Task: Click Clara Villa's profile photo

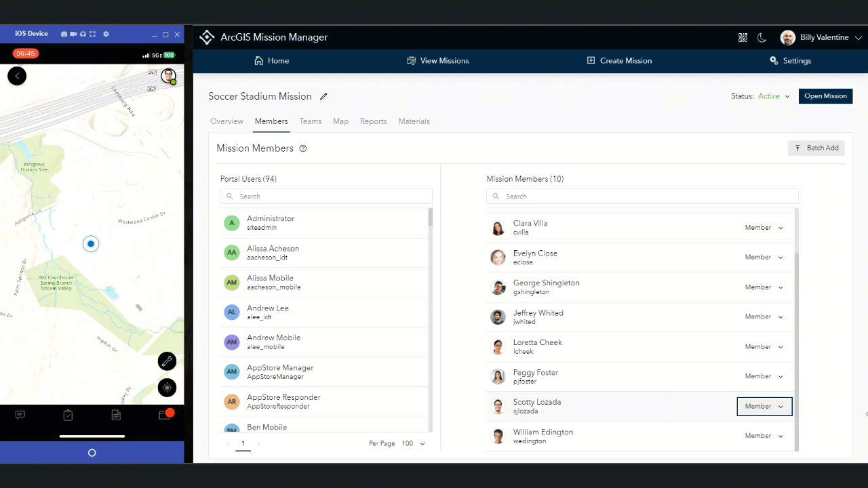Action: [x=498, y=228]
